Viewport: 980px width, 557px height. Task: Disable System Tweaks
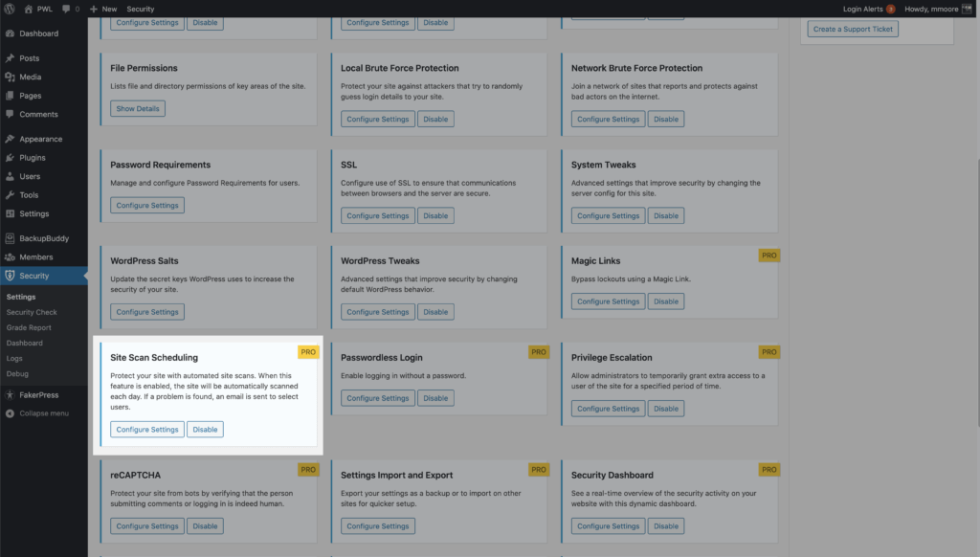(x=666, y=215)
